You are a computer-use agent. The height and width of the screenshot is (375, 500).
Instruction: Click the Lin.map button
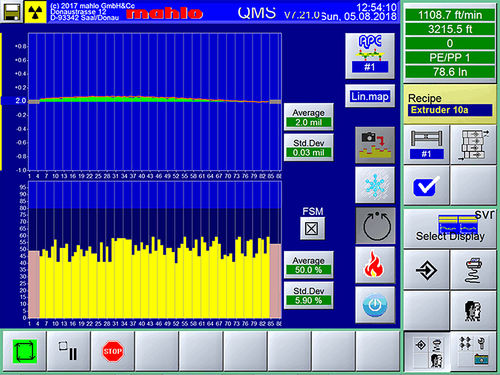370,96
